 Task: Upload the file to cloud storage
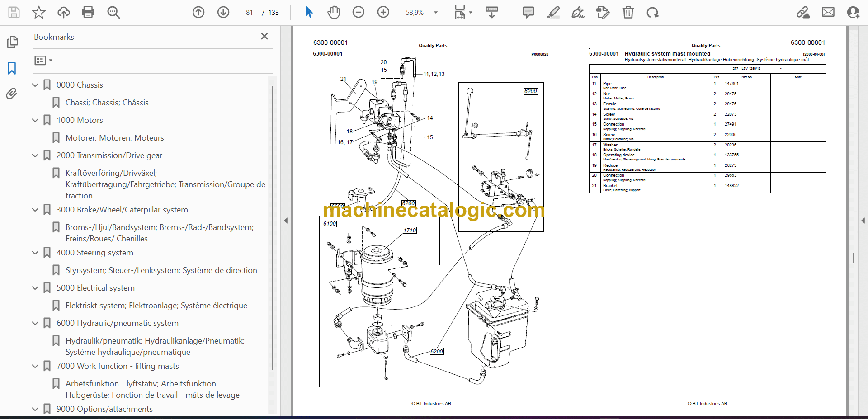(63, 12)
